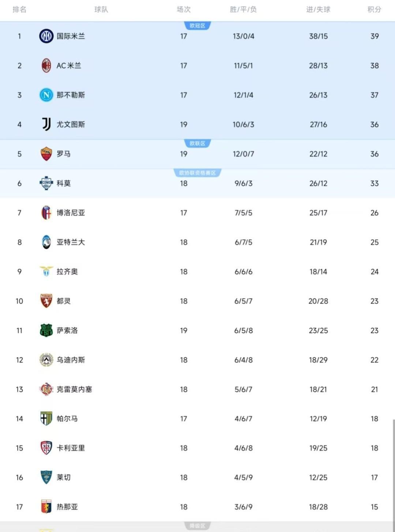Image resolution: width=395 pixels, height=532 pixels.
Task: Click the 排名 ranking column header
Action: [x=19, y=10]
